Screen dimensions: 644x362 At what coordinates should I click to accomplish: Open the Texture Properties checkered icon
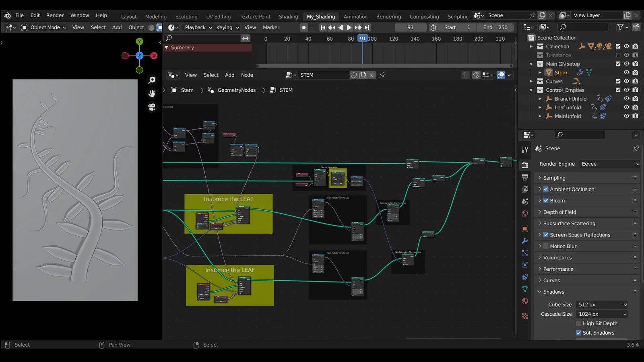524,316
